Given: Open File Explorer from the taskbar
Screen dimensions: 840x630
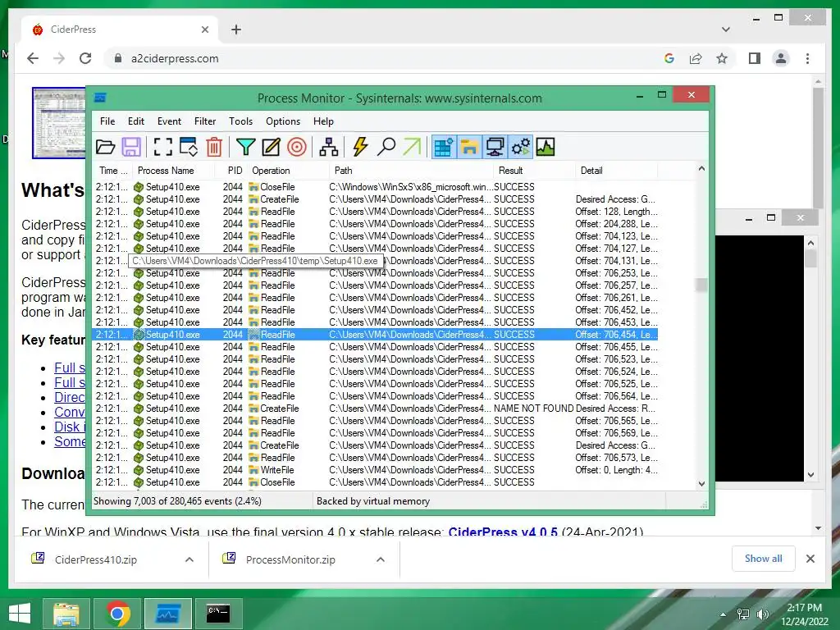Looking at the screenshot, I should click(66, 614).
